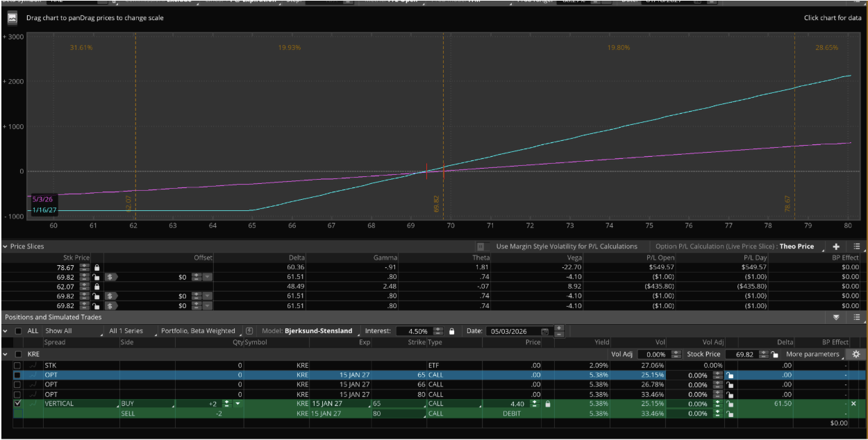Click the red marker on the chart at 69.4

tap(426, 171)
